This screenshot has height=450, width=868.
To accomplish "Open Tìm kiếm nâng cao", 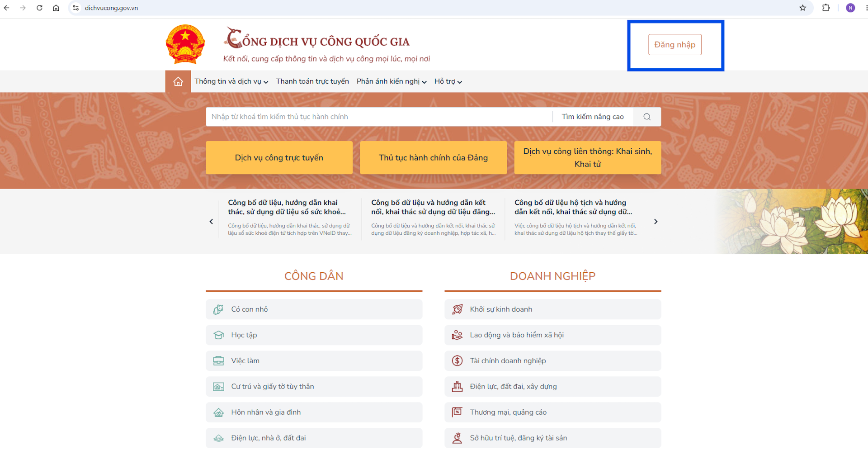I will click(x=593, y=117).
